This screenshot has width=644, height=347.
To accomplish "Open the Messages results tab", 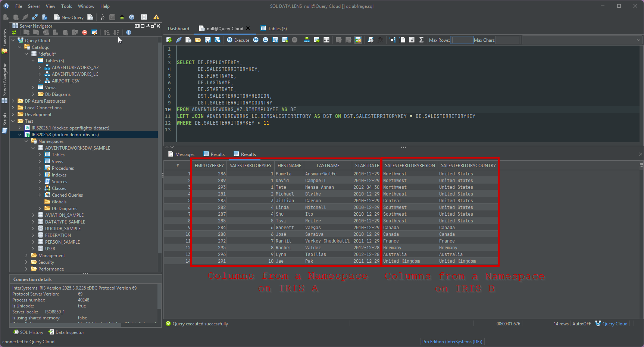I will tap(181, 154).
